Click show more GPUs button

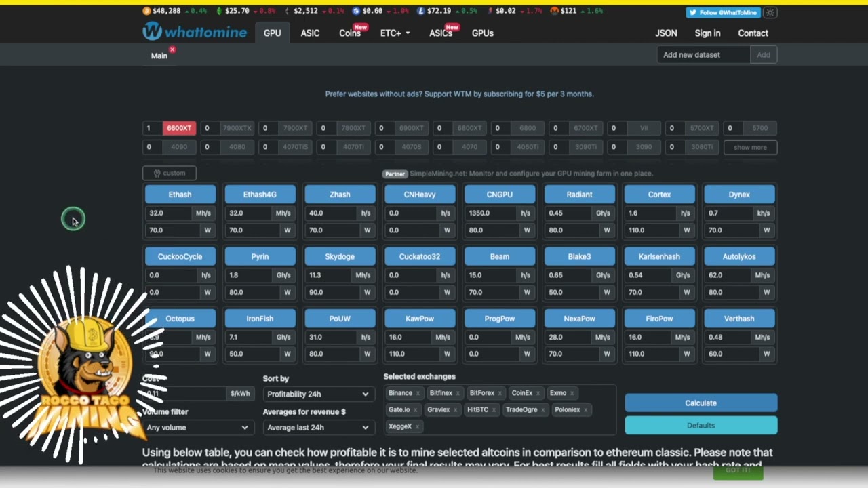(x=750, y=147)
